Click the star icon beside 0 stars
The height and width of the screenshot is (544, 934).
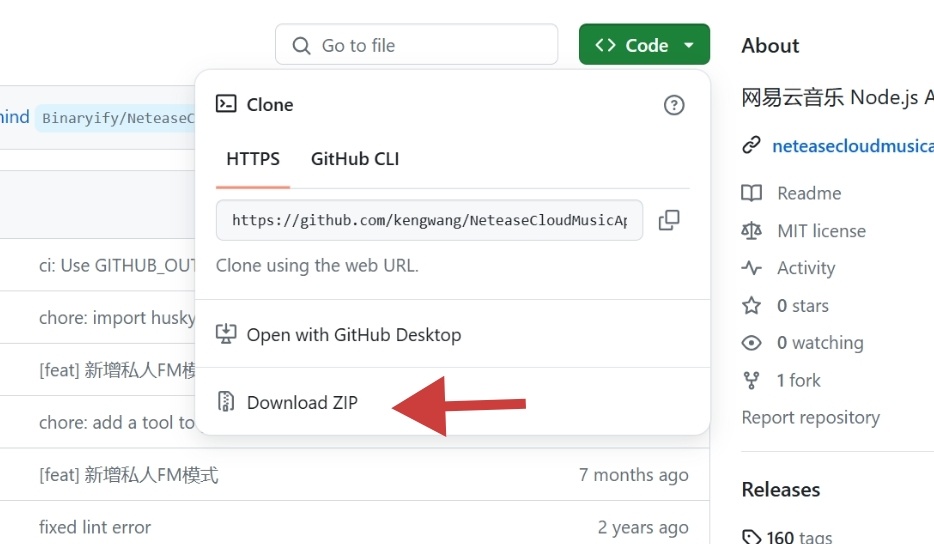coord(751,305)
